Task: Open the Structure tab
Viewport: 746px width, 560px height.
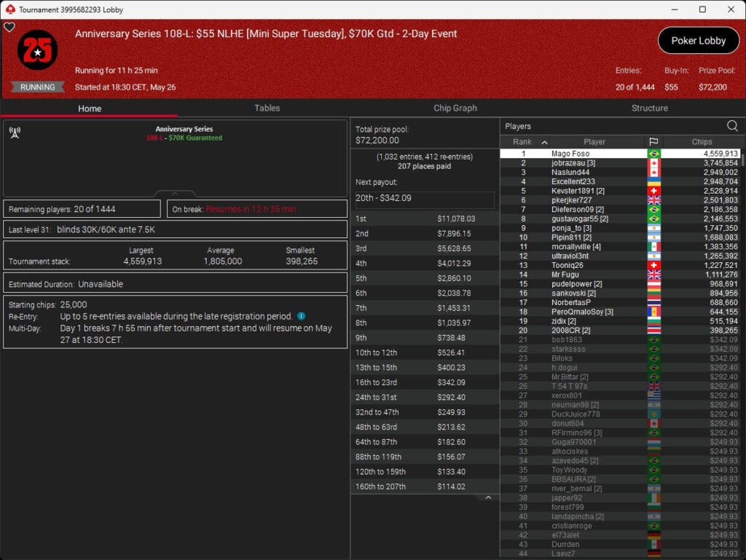Action: click(x=649, y=108)
